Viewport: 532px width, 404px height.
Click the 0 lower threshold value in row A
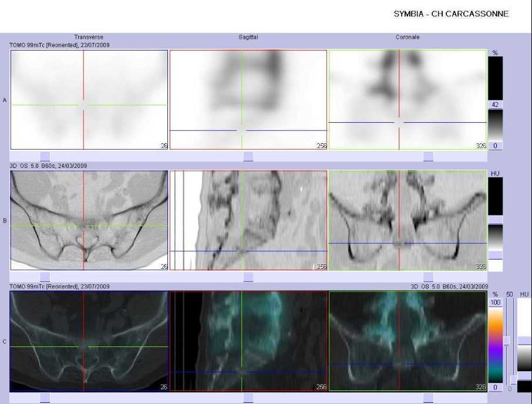pyautogui.click(x=496, y=146)
